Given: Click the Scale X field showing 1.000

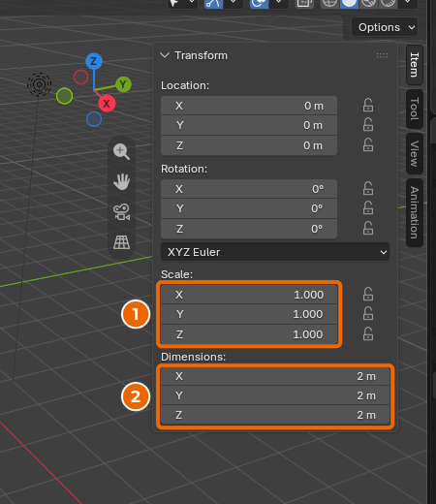Looking at the screenshot, I should pos(249,295).
